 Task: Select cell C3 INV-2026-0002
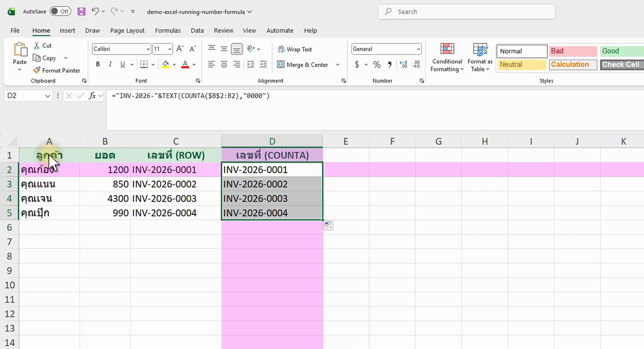click(175, 184)
